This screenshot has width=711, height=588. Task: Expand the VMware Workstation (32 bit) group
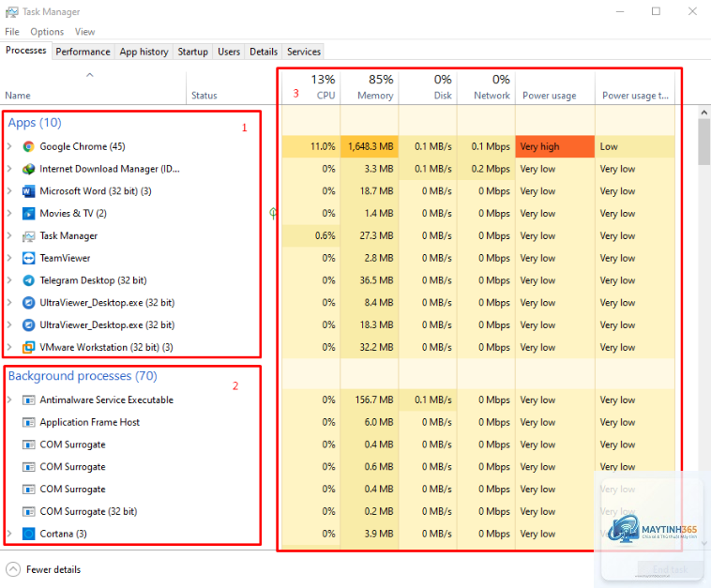[9, 347]
